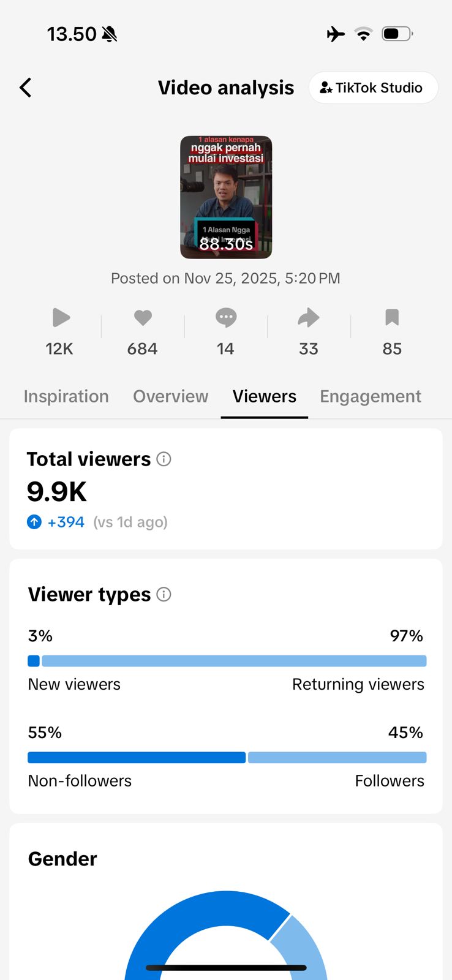Viewport: 452px width, 980px height.
Task: Tap the 9.9K total viewers figure
Action: [57, 491]
